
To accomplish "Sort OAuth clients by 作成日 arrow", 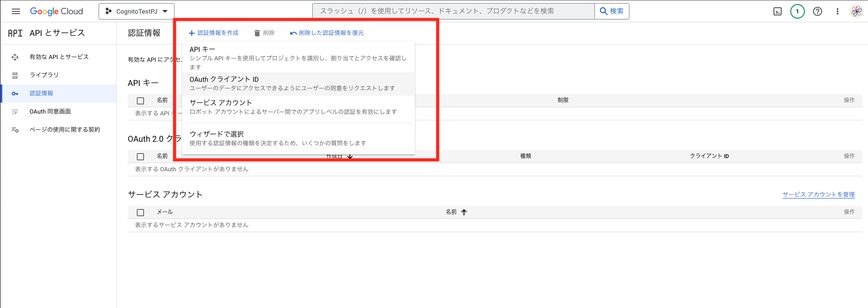I will click(x=350, y=157).
